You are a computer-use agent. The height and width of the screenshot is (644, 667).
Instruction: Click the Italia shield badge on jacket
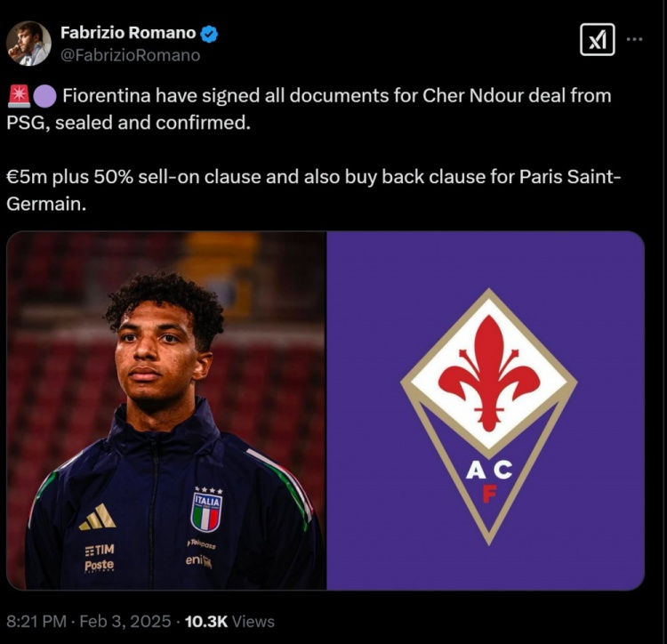[206, 511]
